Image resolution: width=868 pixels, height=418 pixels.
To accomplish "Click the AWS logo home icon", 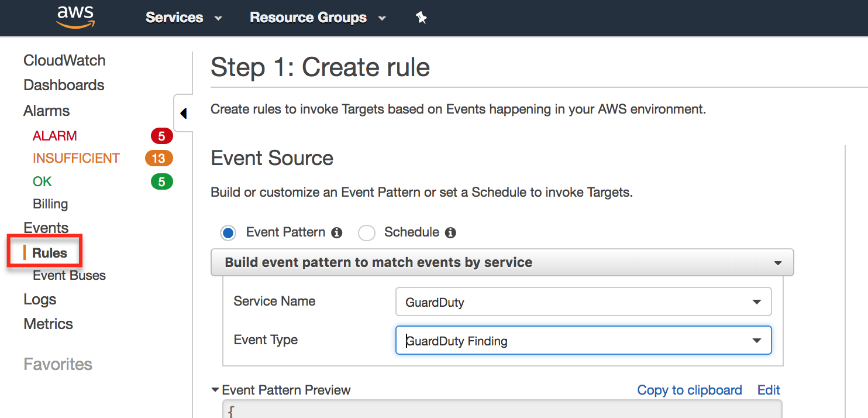I will coord(75,17).
